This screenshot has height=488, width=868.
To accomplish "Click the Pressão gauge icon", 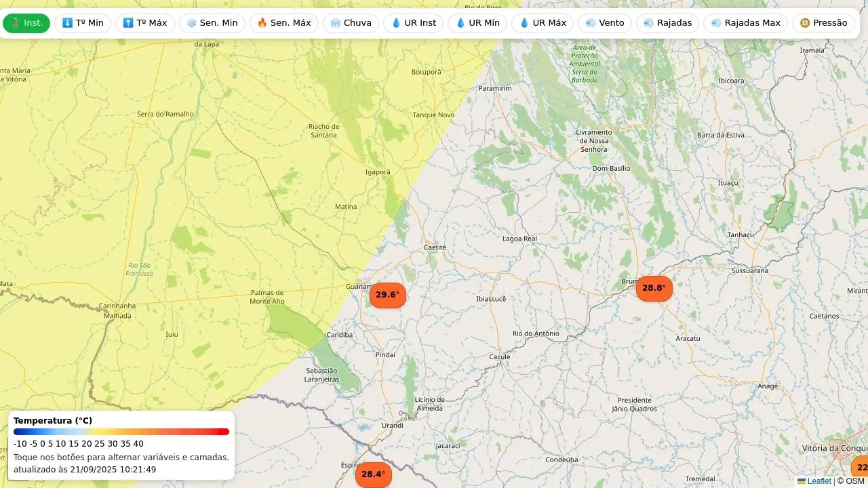I will coord(805,23).
